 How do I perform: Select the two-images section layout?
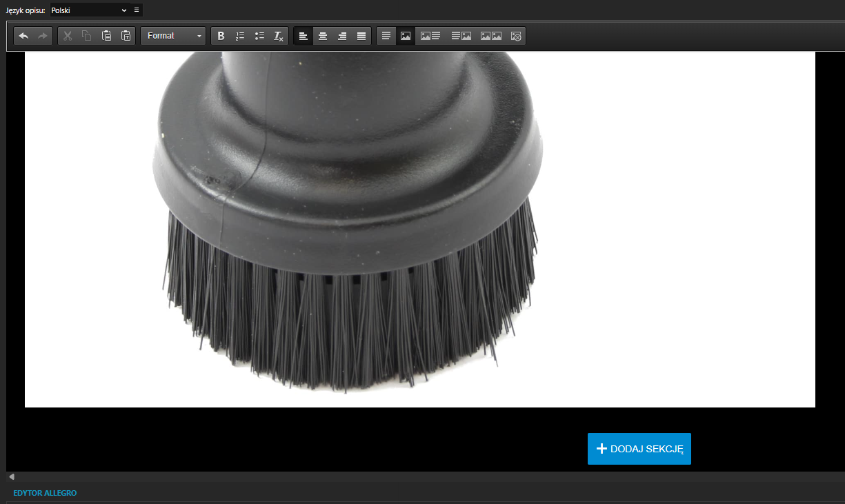click(490, 36)
